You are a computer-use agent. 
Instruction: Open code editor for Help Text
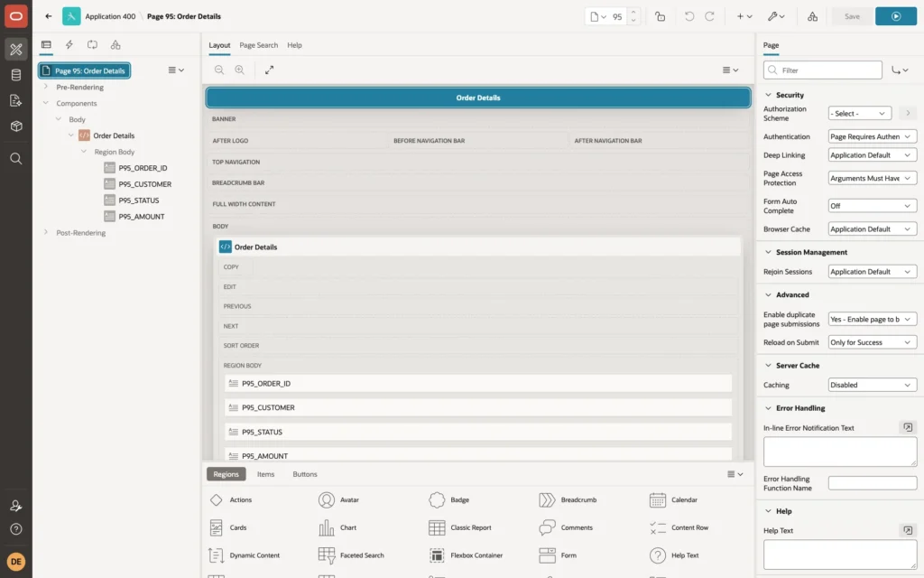tap(908, 530)
